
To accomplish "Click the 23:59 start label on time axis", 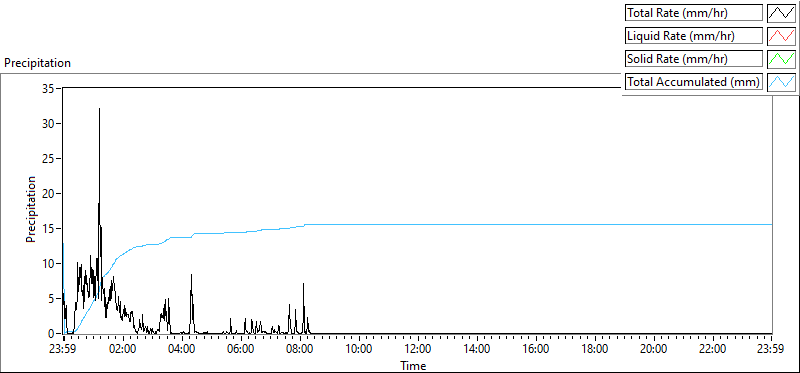I will (x=63, y=350).
